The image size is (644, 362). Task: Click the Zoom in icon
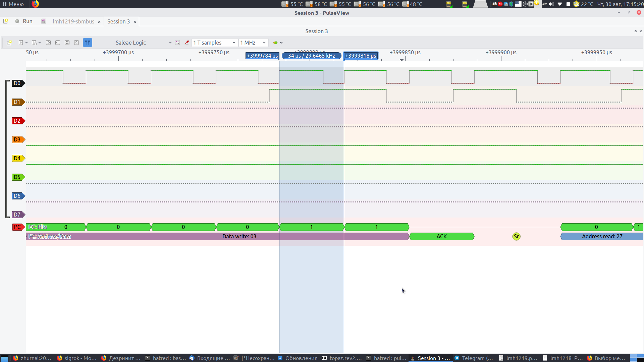tap(48, 43)
